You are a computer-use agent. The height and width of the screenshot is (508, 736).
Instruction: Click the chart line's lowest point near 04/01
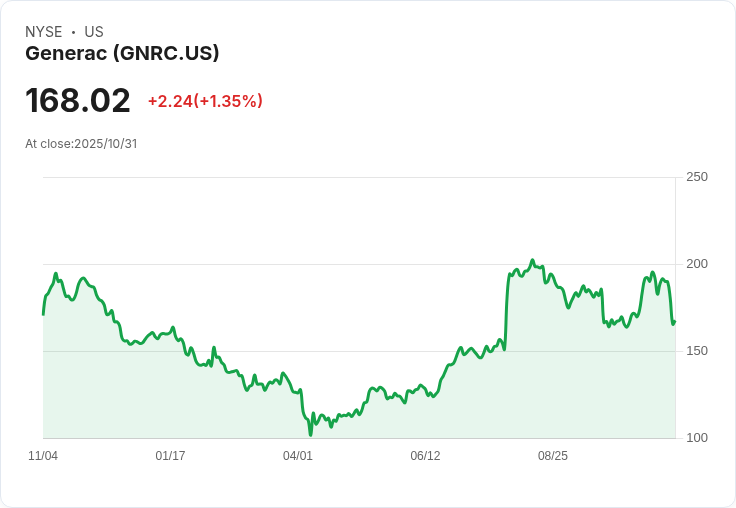tap(311, 434)
